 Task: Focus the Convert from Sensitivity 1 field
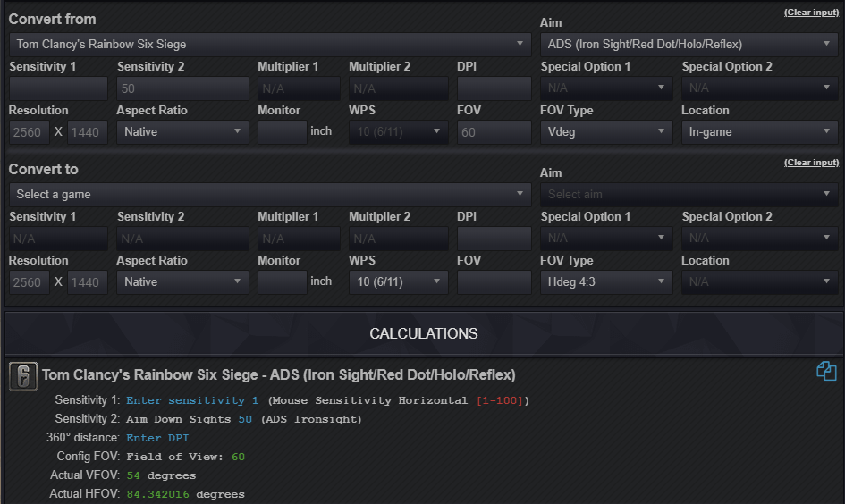coord(58,88)
